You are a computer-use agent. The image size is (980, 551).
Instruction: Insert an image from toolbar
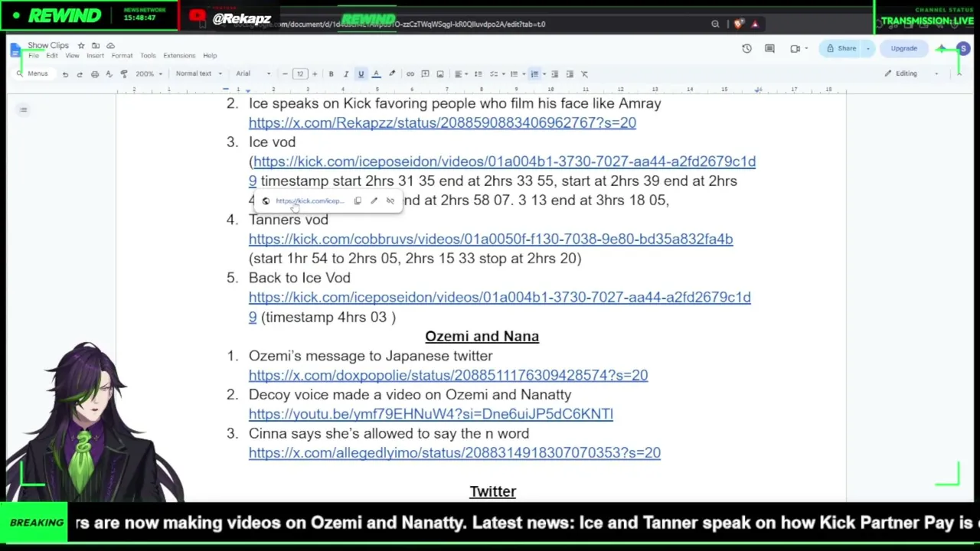[x=439, y=74]
